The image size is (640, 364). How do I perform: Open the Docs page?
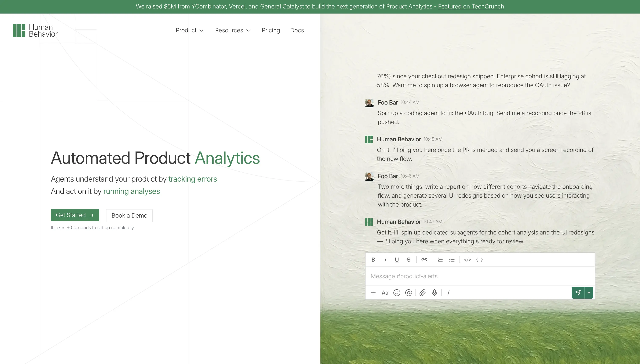point(297,30)
